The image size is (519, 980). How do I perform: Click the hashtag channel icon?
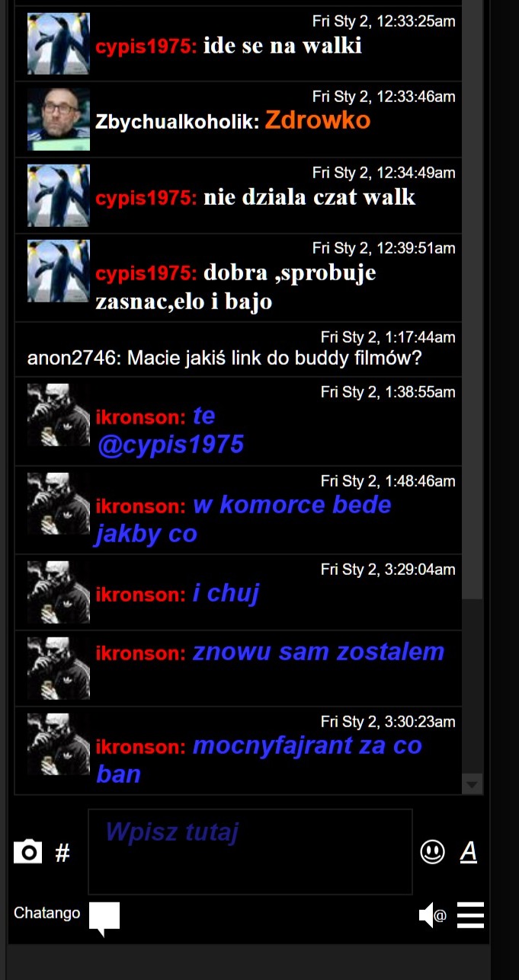point(62,853)
